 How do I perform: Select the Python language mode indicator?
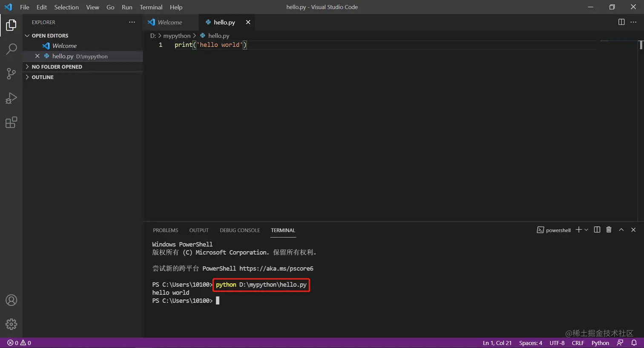coord(600,342)
